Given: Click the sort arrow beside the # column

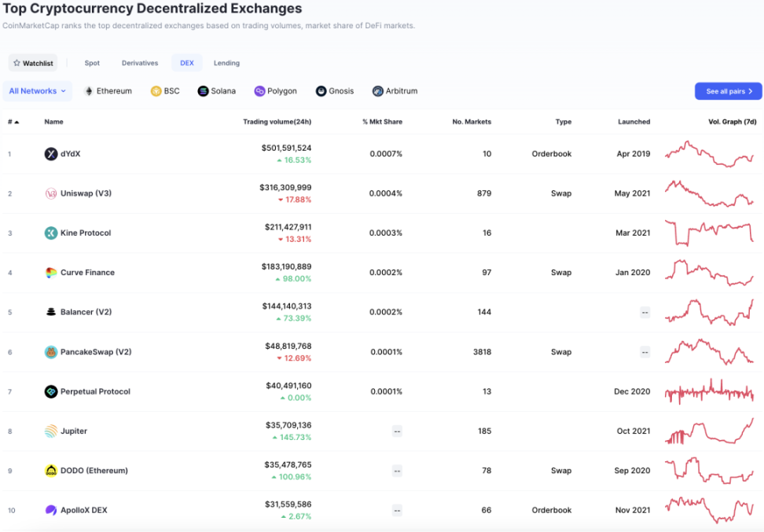Looking at the screenshot, I should [17, 122].
